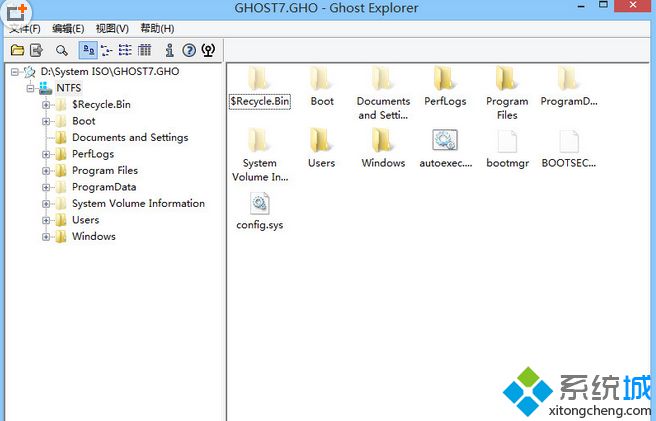The height and width of the screenshot is (421, 656).
Task: Switch to list view
Action: 125,50
